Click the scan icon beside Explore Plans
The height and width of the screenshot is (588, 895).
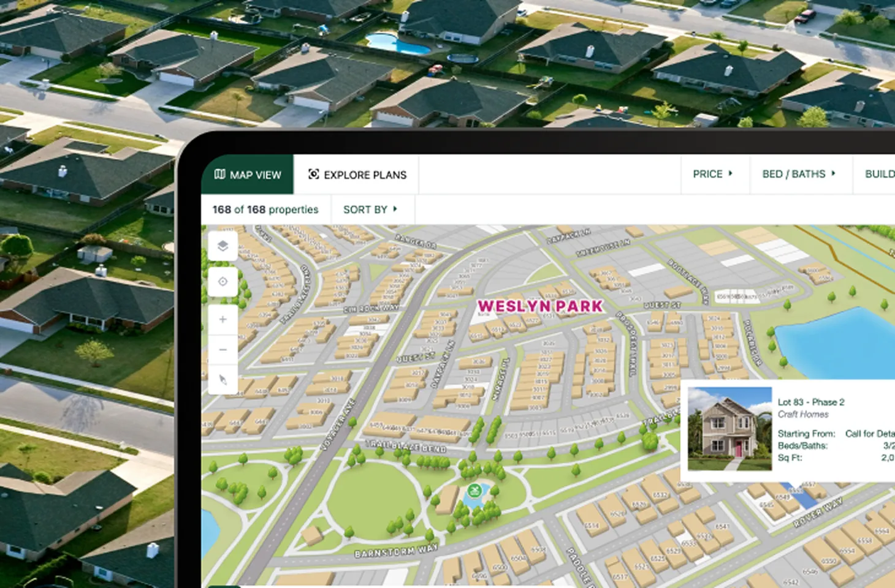(313, 174)
